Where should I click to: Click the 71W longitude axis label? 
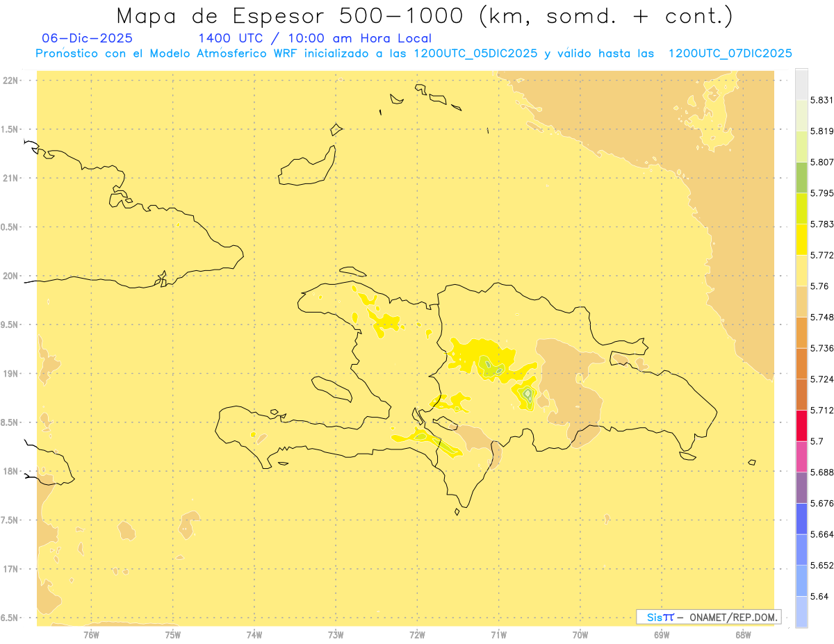498,634
